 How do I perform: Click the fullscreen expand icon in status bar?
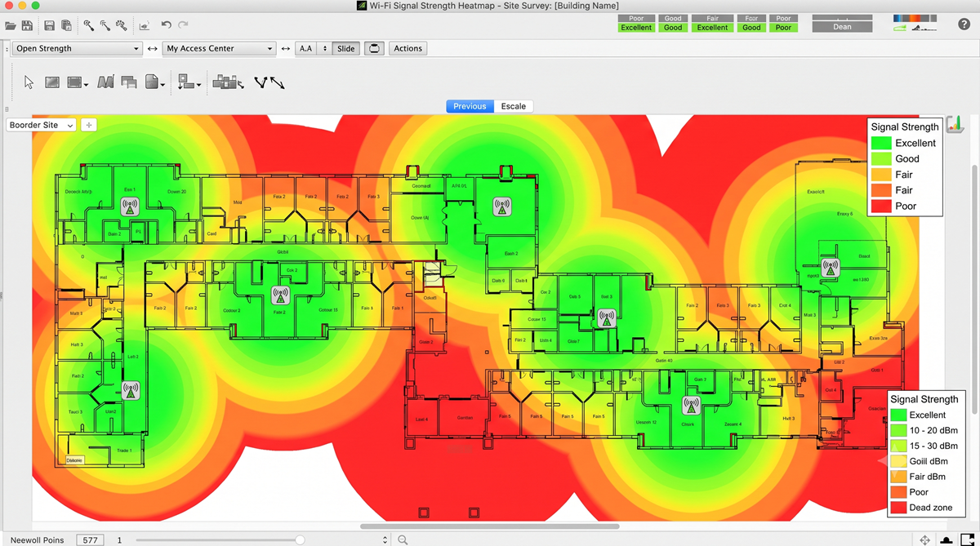(968, 539)
